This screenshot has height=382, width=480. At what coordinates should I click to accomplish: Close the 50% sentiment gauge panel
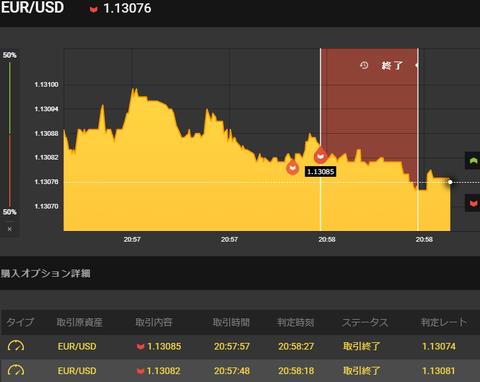coord(10,229)
